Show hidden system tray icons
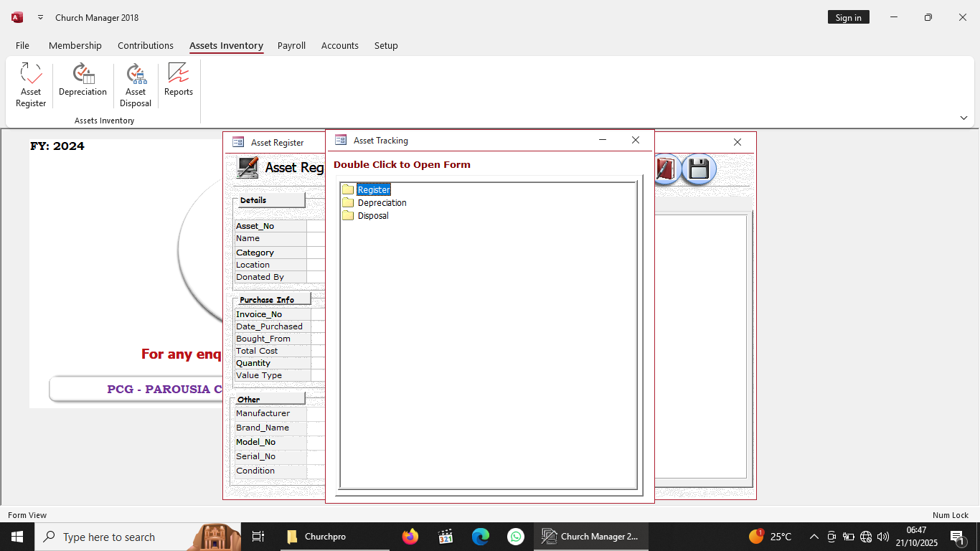980x551 pixels. click(814, 537)
